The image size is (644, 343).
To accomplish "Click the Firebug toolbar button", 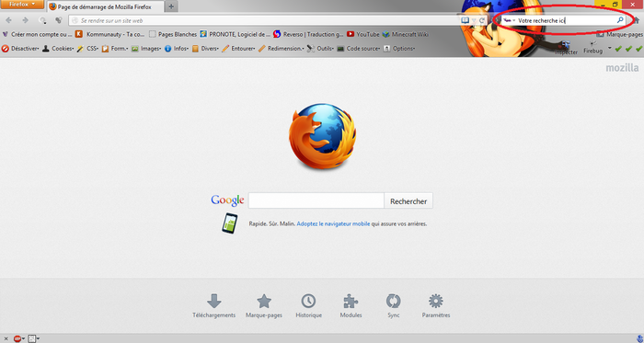I will [592, 48].
